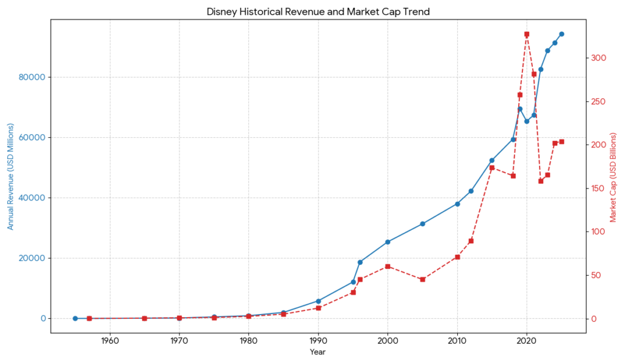Click the earliest blue data point from 1955
Viewport: 625px width, 364px height.
(x=74, y=318)
